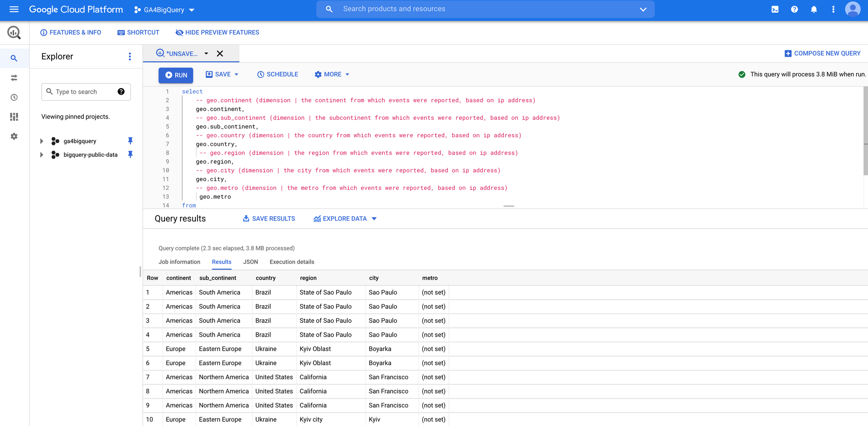Image resolution: width=868 pixels, height=426 pixels.
Task: Click the sub_continent column header
Action: click(218, 278)
